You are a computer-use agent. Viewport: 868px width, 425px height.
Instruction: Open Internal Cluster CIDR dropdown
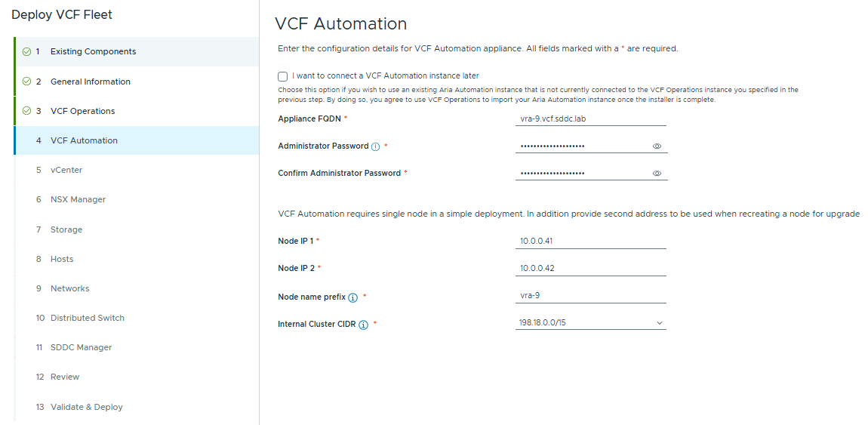pyautogui.click(x=591, y=323)
